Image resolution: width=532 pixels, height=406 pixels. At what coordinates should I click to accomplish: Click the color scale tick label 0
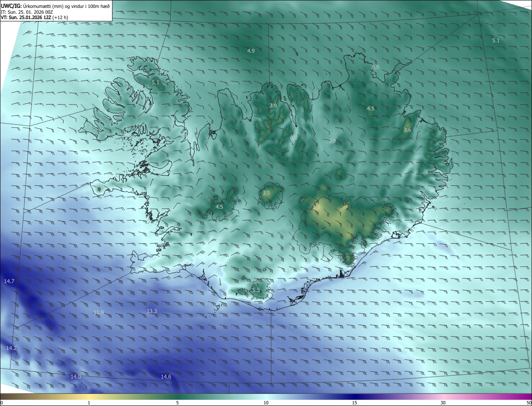click(2, 403)
